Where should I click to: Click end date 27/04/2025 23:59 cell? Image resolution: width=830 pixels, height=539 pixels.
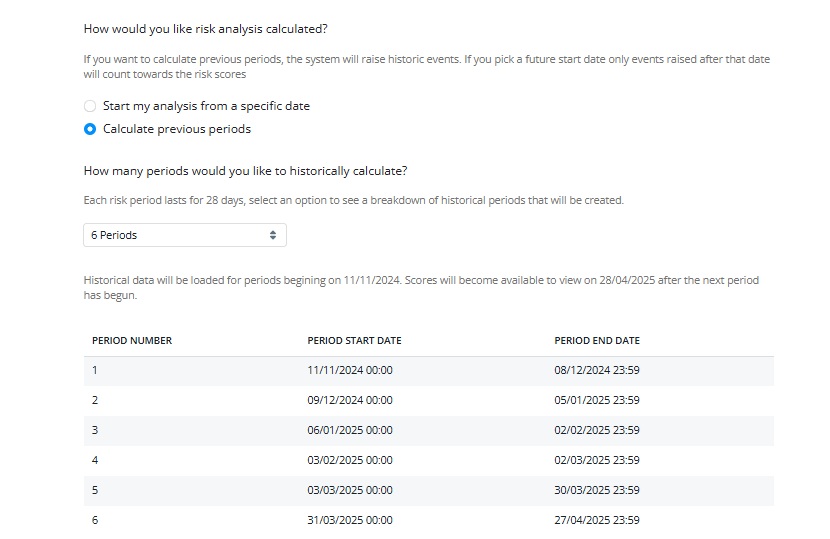point(597,520)
